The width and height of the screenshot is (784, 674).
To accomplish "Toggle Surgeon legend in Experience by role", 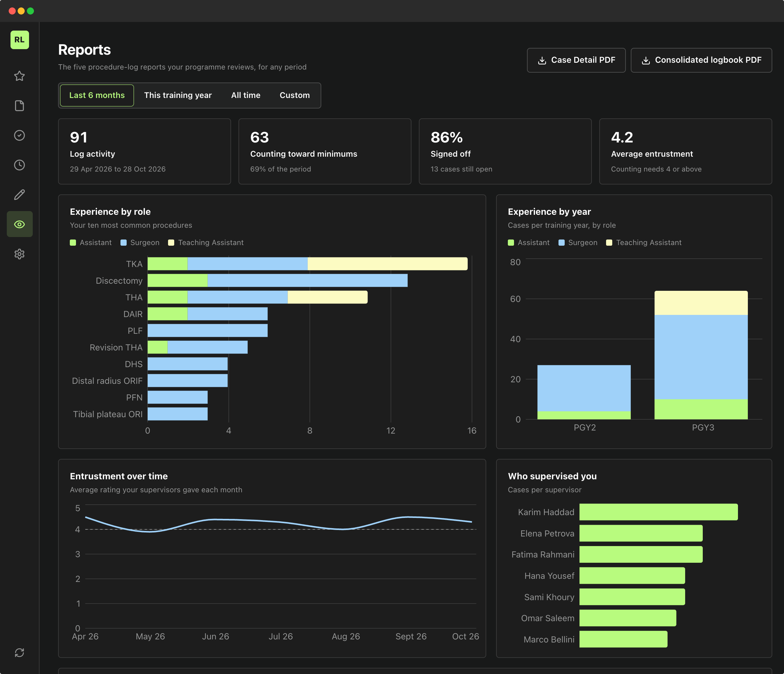I will point(140,243).
